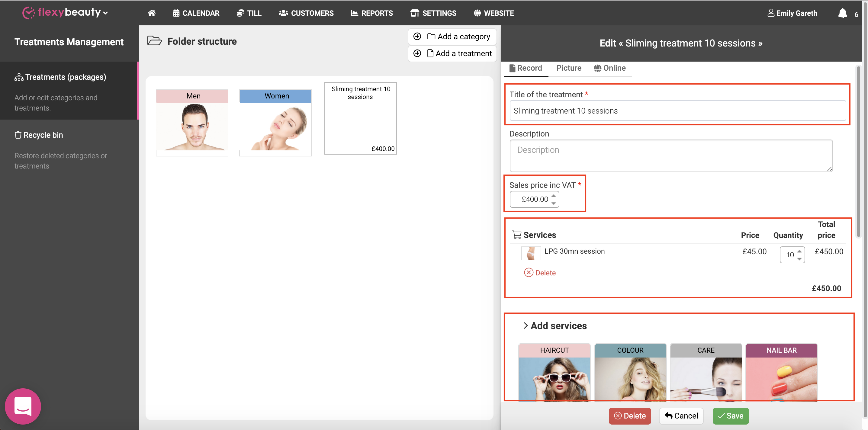Increase sales price with up arrow
Screen dimensions: 868x430
(554, 196)
